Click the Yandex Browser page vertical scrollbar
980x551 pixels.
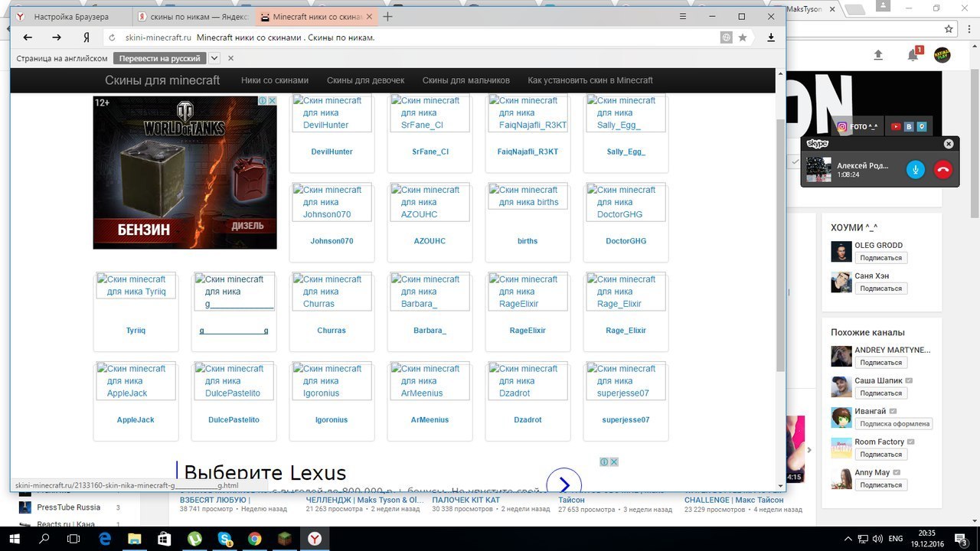(x=781, y=245)
